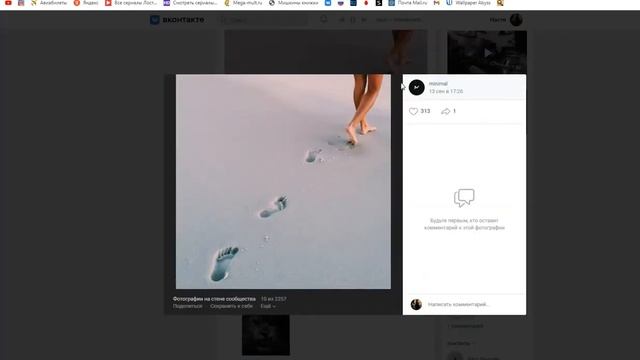The width and height of the screenshot is (640, 360).
Task: Play the video thumbnail in the right sidebar
Action: 487,52
